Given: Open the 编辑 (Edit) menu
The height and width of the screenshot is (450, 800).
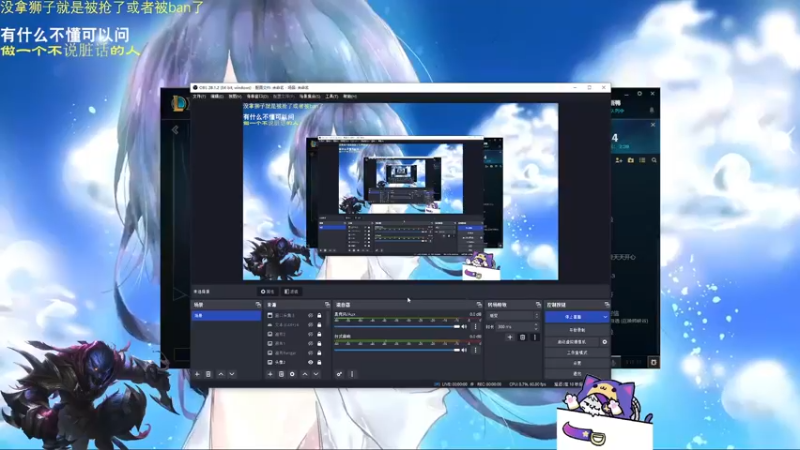Looking at the screenshot, I should [217, 96].
